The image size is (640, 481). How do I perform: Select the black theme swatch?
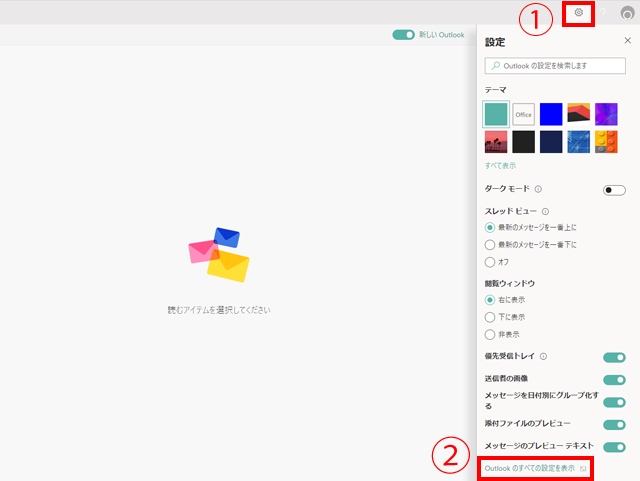tap(523, 142)
